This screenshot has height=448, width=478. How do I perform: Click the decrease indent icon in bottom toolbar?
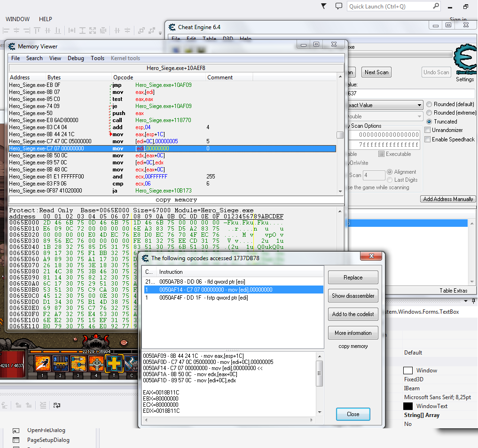[19, 405]
